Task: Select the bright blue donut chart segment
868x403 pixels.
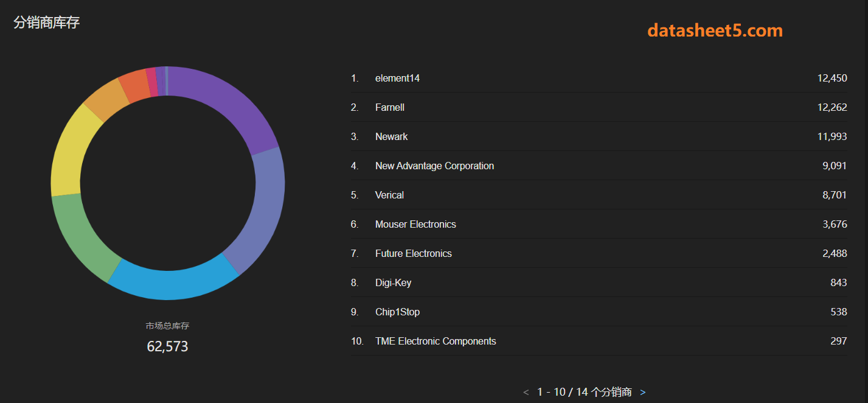Action: [x=173, y=284]
